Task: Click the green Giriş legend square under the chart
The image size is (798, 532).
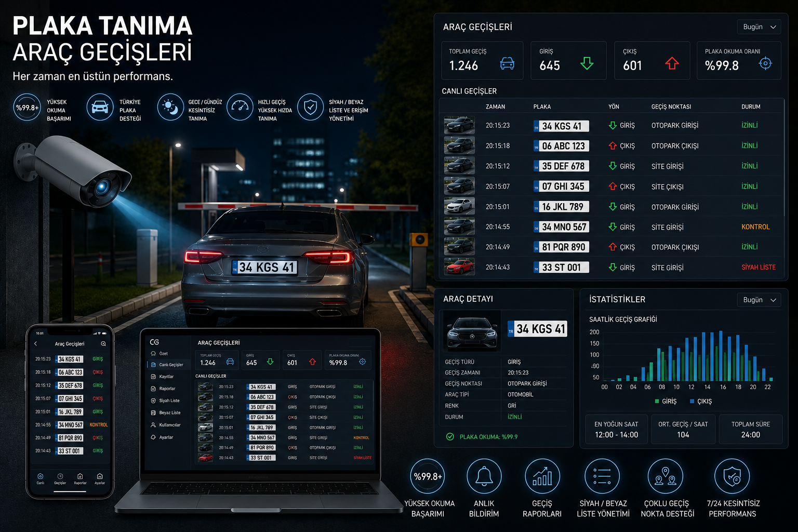Action: coord(657,401)
